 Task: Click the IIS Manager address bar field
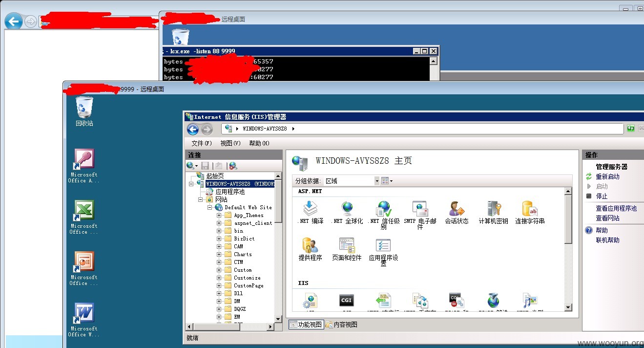(x=422, y=129)
